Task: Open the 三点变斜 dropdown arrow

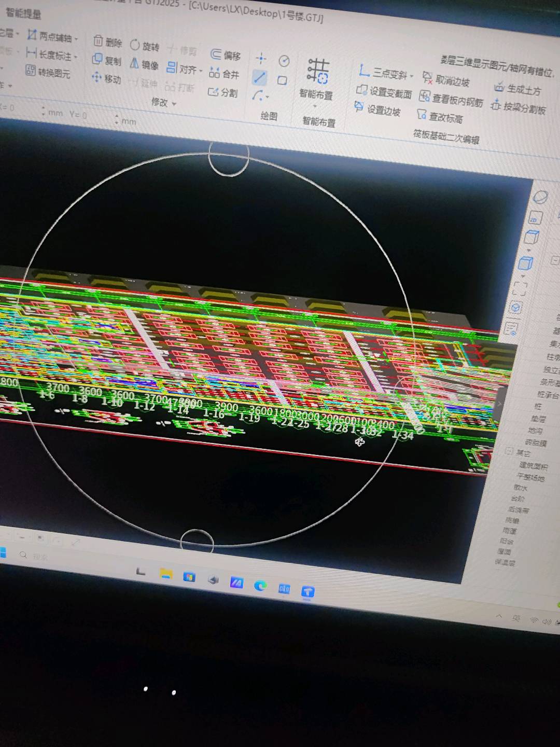Action: coord(412,77)
